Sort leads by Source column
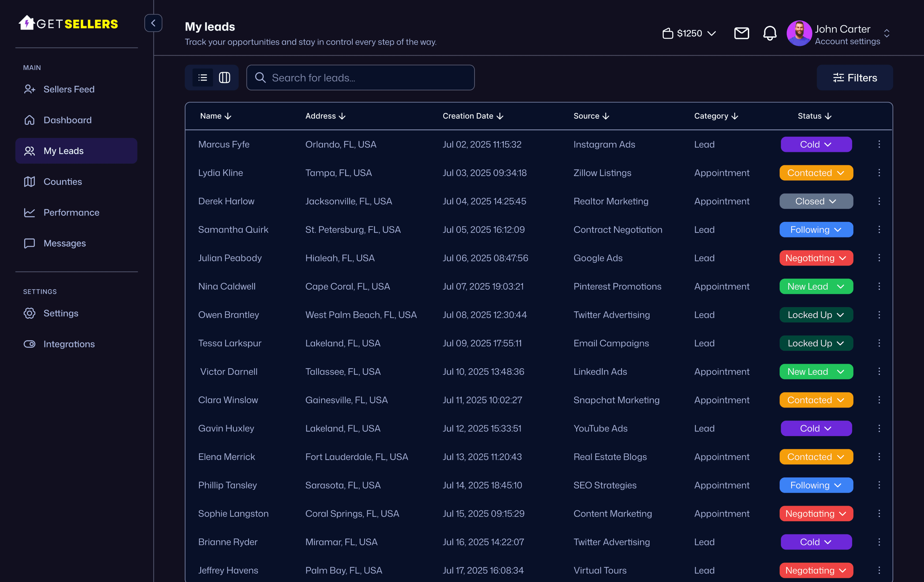Screen dimensions: 924x582 [x=591, y=116]
